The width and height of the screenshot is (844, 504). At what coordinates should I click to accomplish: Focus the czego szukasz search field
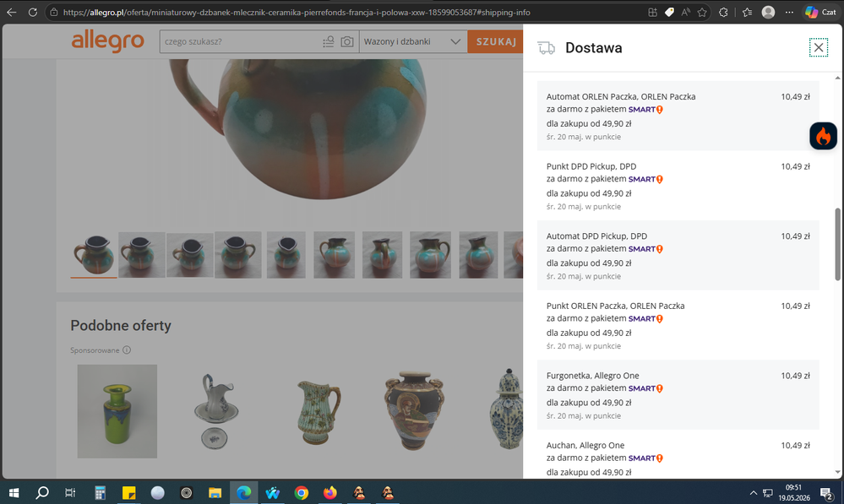[x=241, y=41]
